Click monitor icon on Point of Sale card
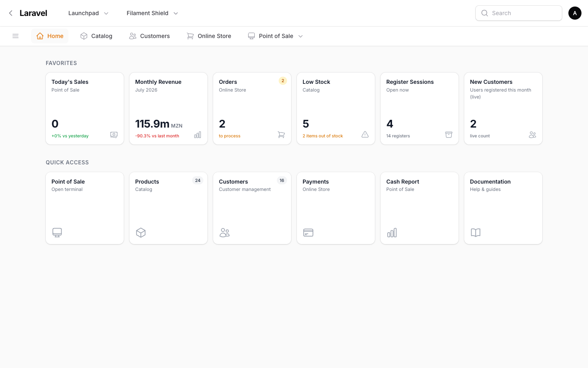Viewport: 588px width, 368px height. 57,233
